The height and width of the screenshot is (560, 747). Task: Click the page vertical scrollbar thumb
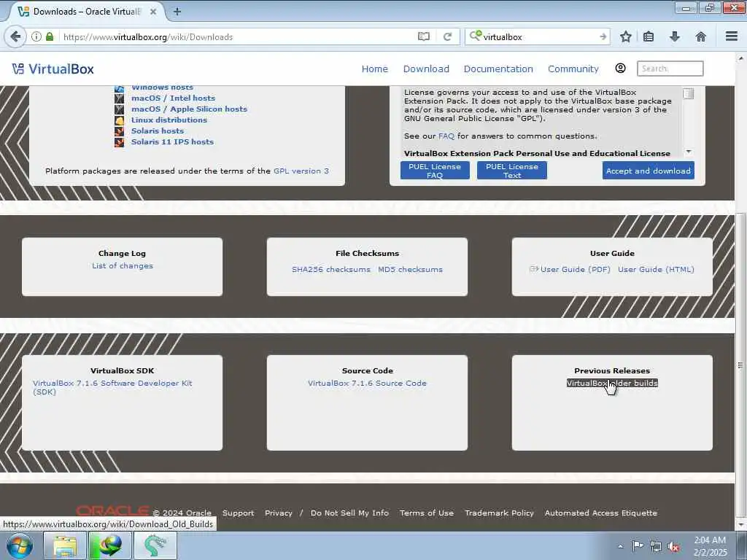pos(740,365)
